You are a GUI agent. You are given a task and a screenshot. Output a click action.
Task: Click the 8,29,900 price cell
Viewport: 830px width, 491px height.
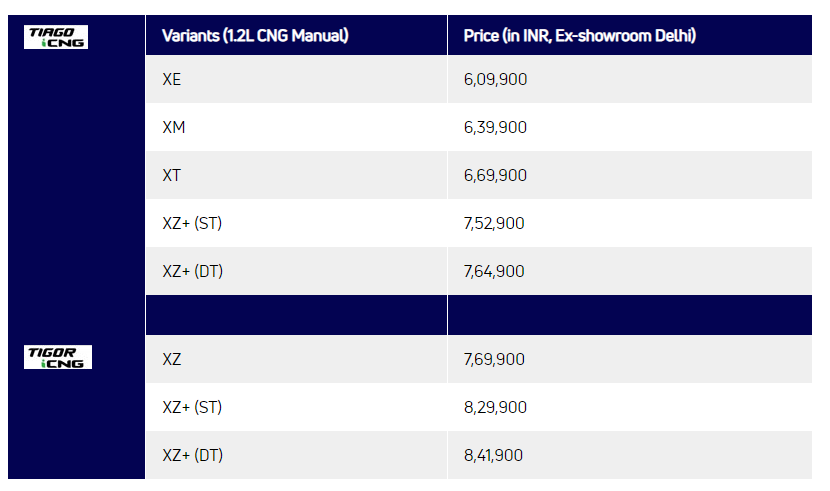click(x=495, y=408)
